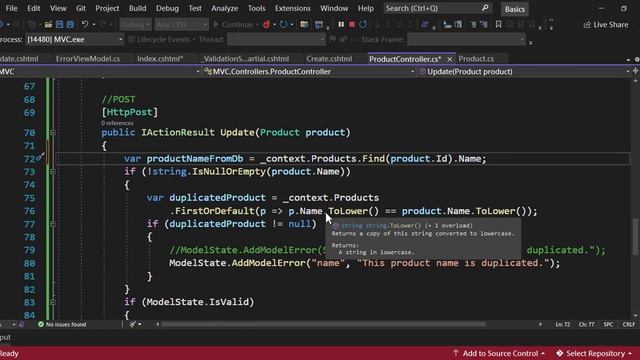This screenshot has width=640, height=360.
Task: Click the 0 references CodeLens link
Action: (117, 123)
